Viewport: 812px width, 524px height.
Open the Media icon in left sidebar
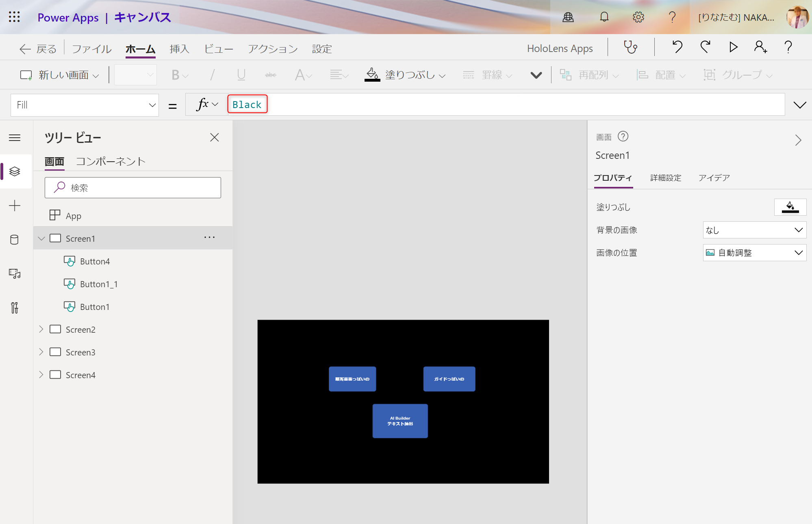(15, 274)
